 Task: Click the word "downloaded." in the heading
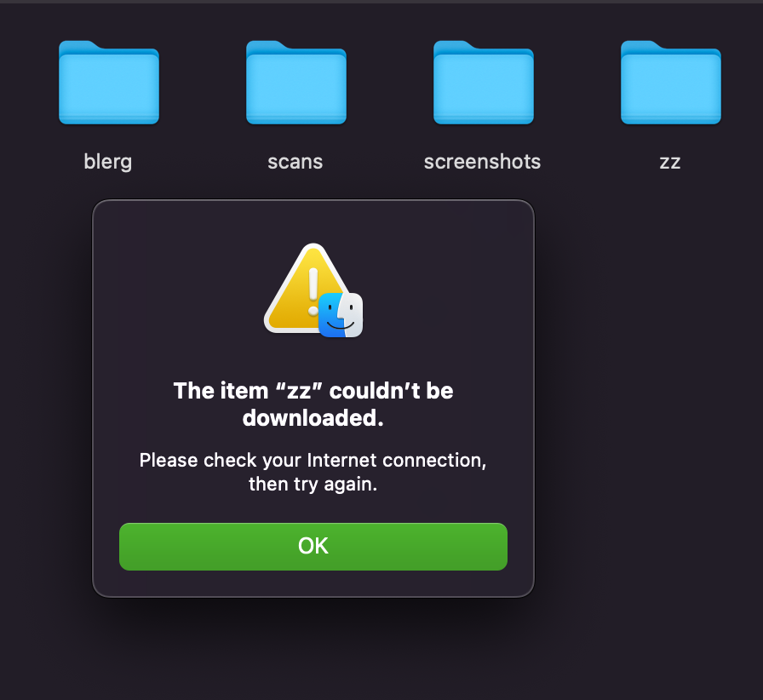[x=313, y=417]
